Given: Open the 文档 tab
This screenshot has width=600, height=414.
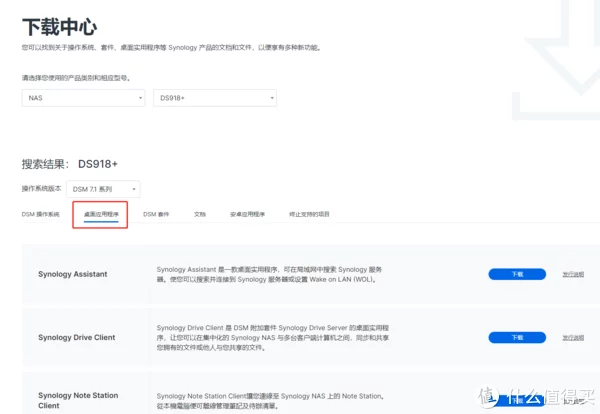Looking at the screenshot, I should (x=200, y=214).
